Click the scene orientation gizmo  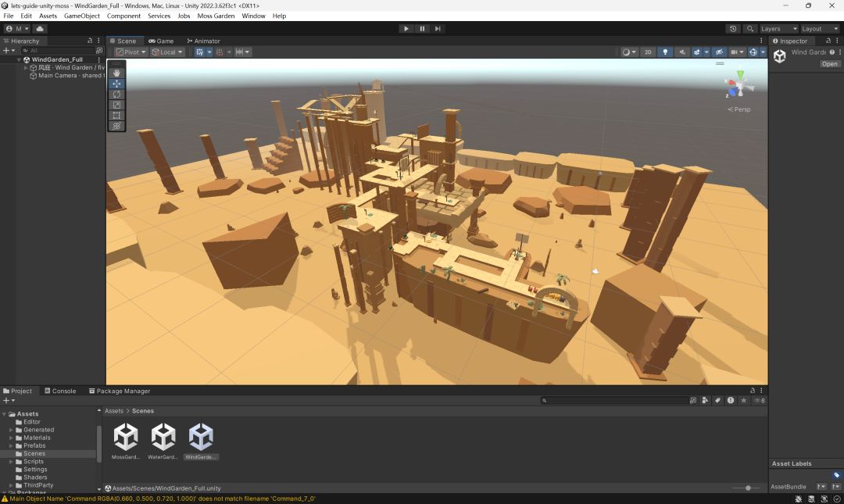739,85
